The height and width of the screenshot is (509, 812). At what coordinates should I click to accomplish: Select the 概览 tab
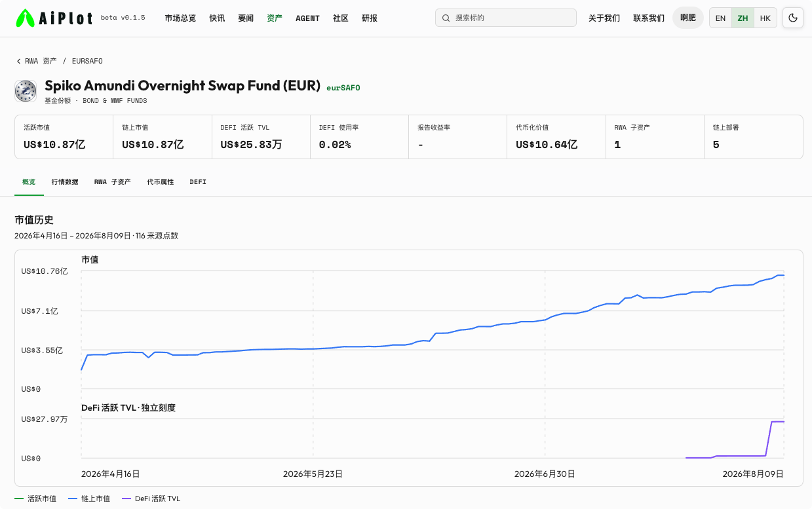[x=29, y=181]
